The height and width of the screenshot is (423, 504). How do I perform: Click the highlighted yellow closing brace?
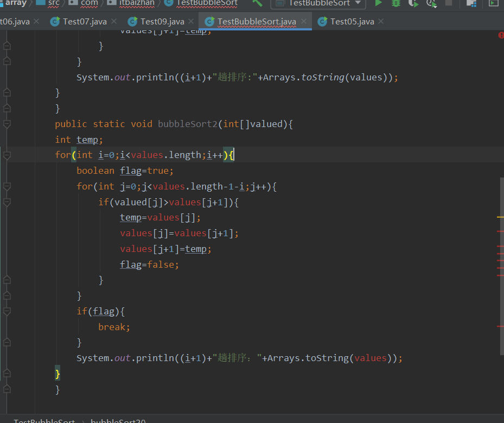click(x=58, y=374)
